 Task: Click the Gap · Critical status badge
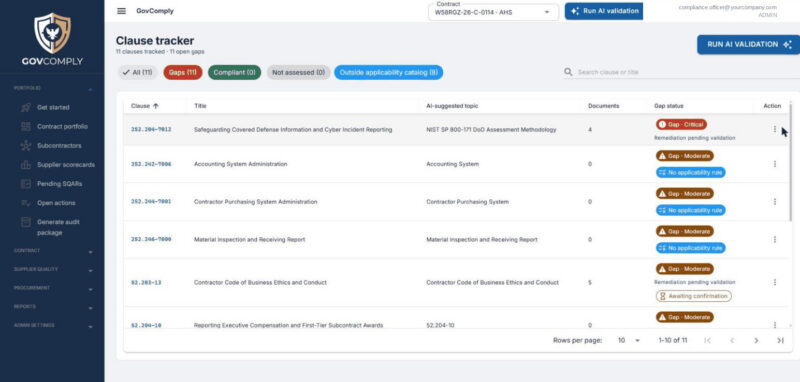point(681,124)
